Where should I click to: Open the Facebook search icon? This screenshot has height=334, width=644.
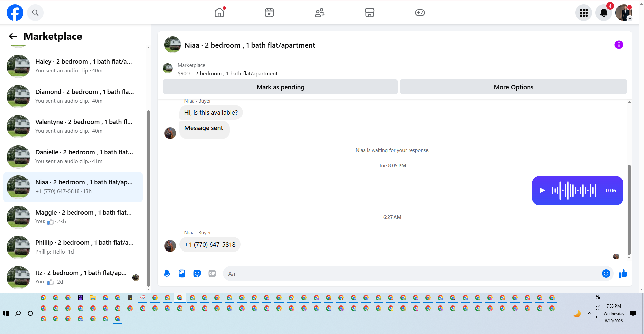click(x=35, y=13)
